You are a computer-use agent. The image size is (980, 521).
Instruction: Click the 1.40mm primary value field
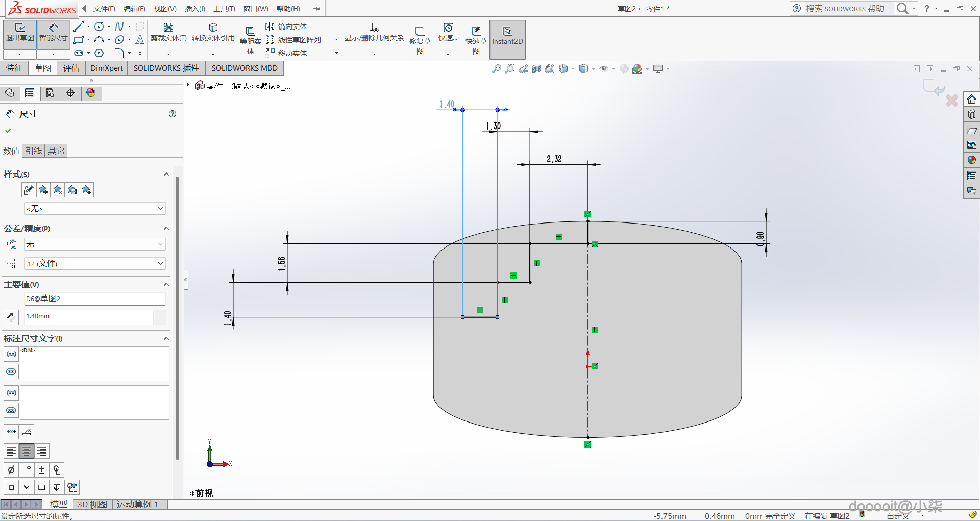pos(88,316)
